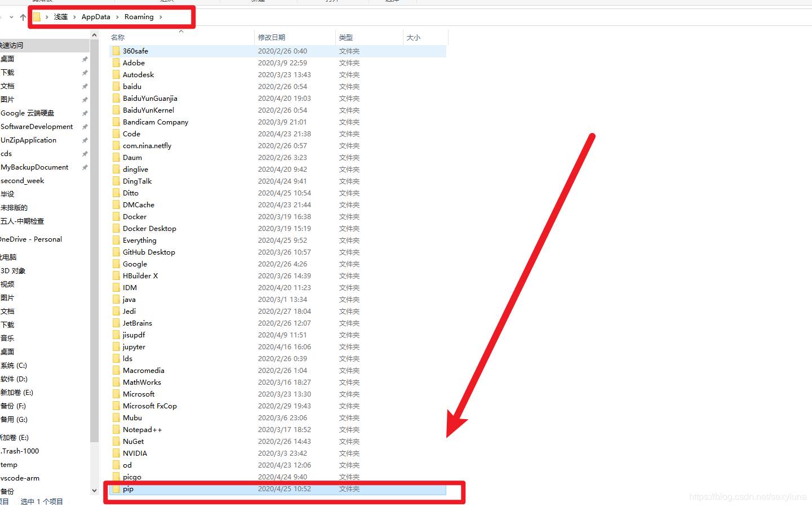Viewport: 812px width, 507px height.
Task: Open recent locations dropdown arrow
Action: (11, 17)
